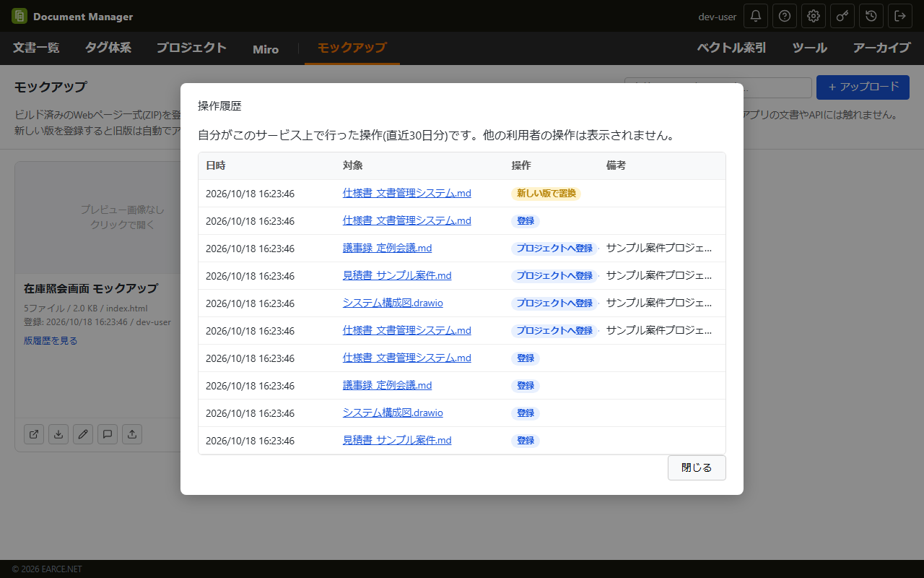Open the notifications bell in header

[x=756, y=16]
